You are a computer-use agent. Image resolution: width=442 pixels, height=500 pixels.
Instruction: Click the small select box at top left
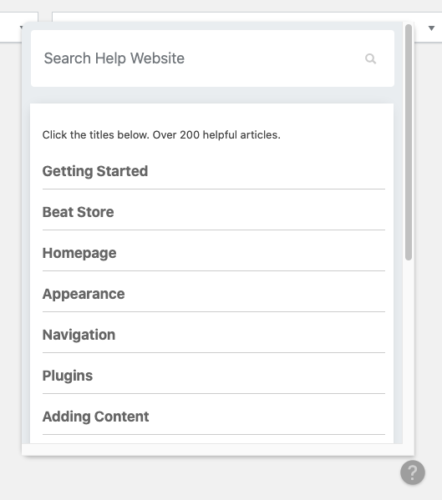(19, 27)
